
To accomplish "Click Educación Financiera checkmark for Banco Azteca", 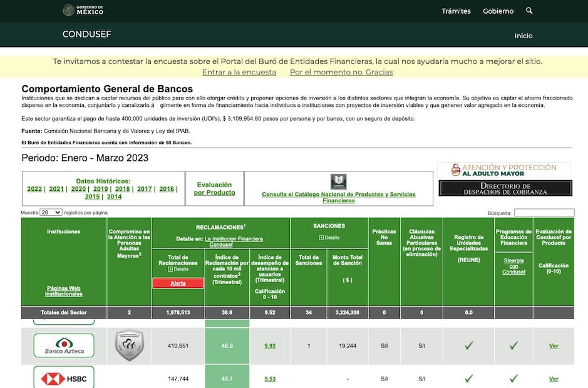I will [x=513, y=345].
